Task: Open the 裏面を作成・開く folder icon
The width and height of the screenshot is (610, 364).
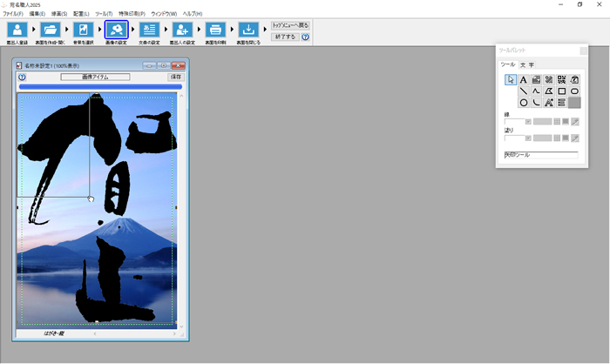Action: [x=50, y=30]
